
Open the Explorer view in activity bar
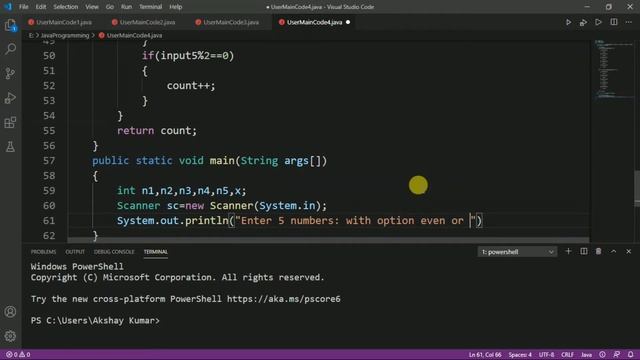[10, 25]
